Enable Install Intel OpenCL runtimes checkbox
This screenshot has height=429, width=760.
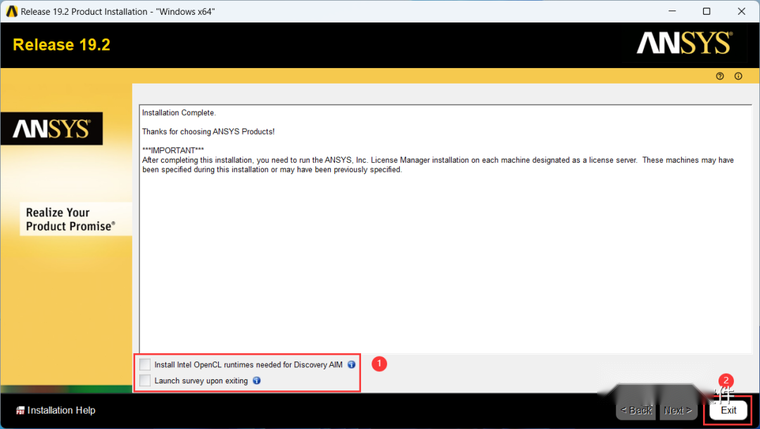pos(145,364)
